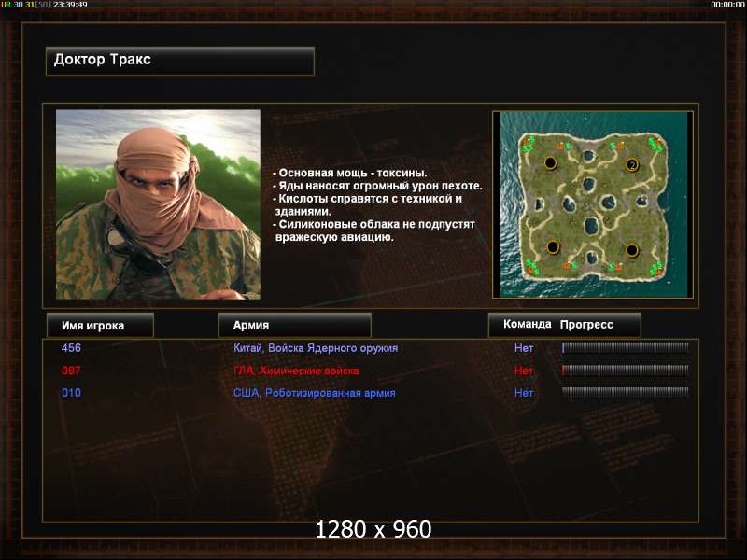The width and height of the screenshot is (747, 560).
Task: Select the Армия column header
Action: coord(294,325)
